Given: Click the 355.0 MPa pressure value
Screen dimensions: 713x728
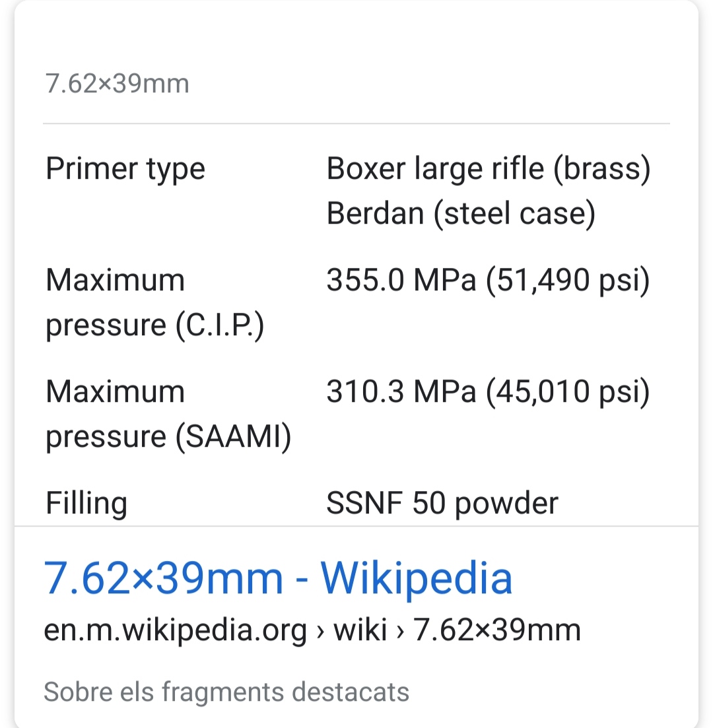Looking at the screenshot, I should (x=401, y=281).
